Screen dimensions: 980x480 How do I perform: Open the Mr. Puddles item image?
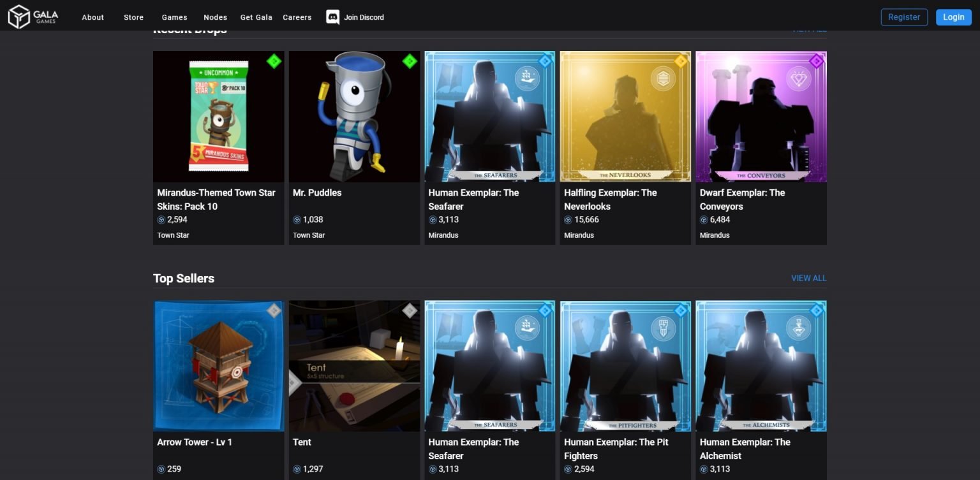[354, 117]
